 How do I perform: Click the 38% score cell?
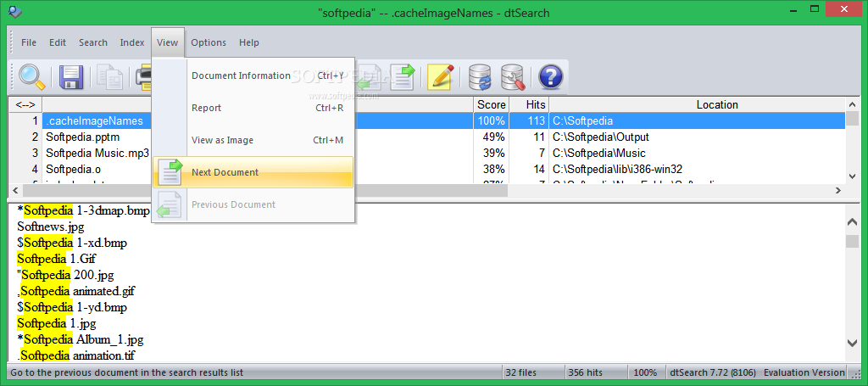(492, 169)
